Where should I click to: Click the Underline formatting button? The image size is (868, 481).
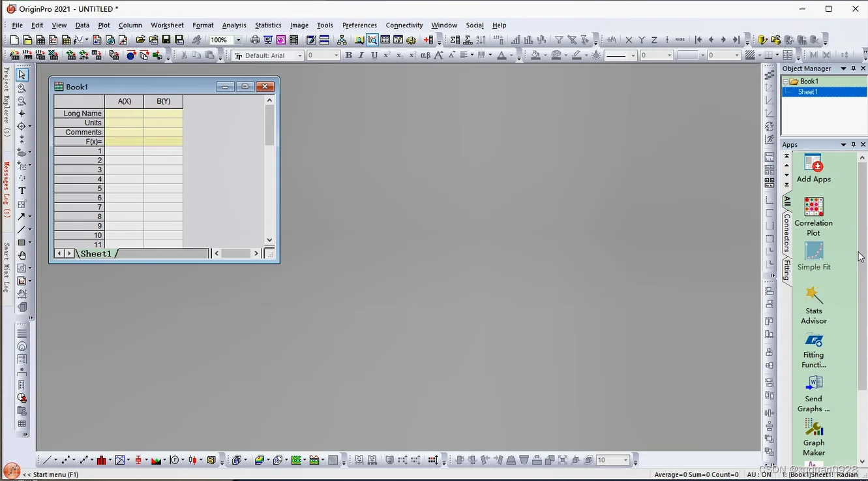pos(374,55)
